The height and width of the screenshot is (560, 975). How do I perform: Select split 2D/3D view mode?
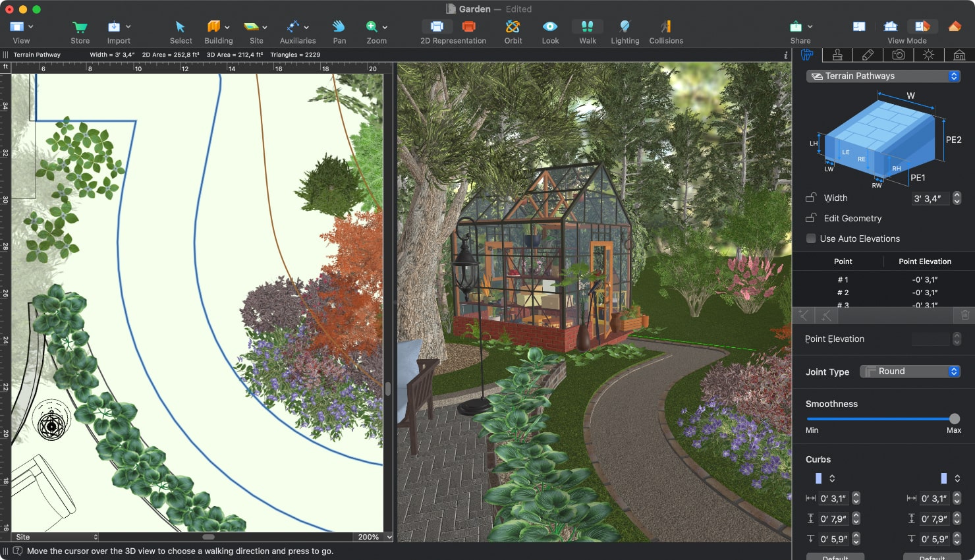[x=922, y=26]
